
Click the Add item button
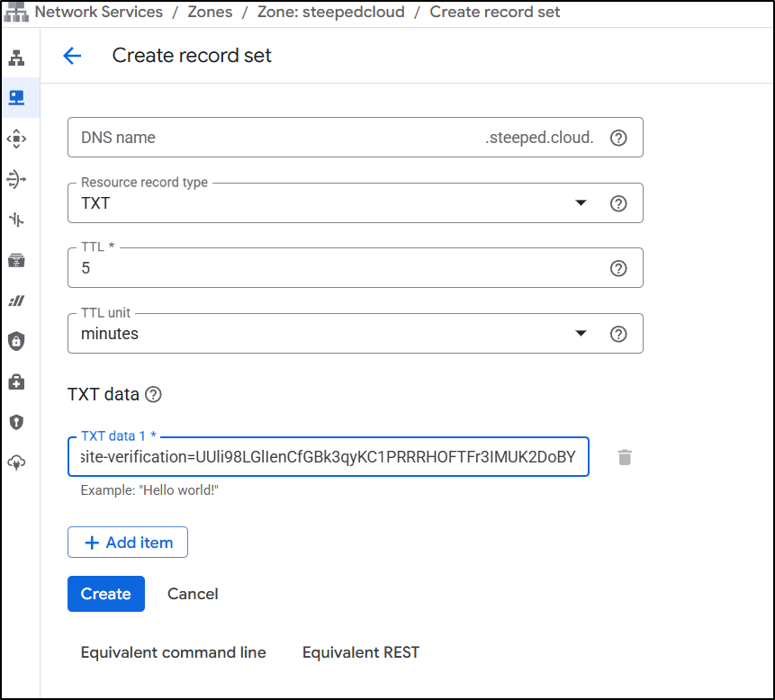pos(128,543)
